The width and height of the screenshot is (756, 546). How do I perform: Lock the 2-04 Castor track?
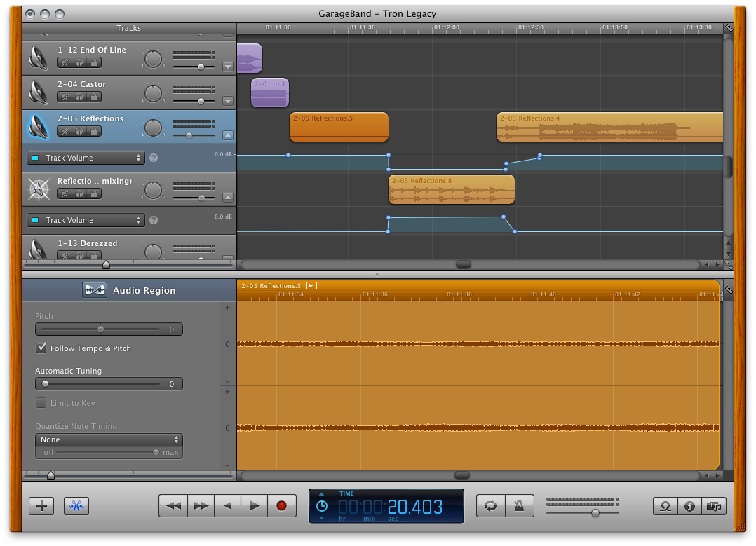94,97
